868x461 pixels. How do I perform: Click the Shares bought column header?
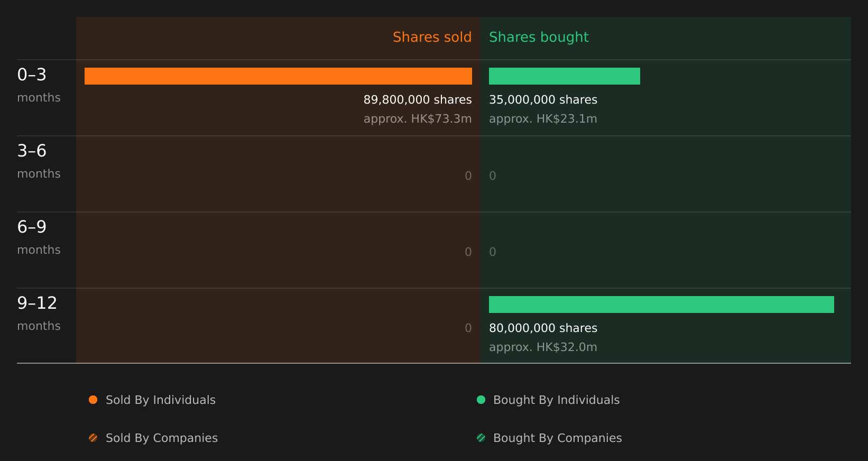click(x=539, y=38)
